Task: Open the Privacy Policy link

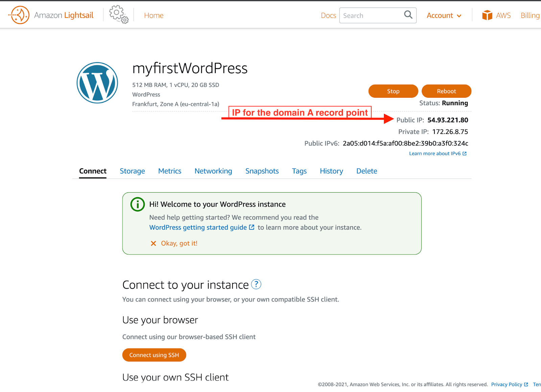Action: point(507,384)
